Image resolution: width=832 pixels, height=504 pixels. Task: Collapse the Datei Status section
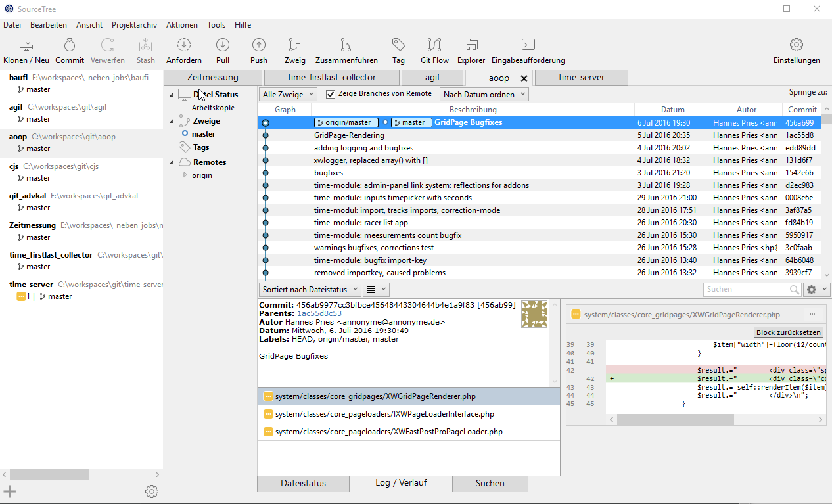[172, 95]
